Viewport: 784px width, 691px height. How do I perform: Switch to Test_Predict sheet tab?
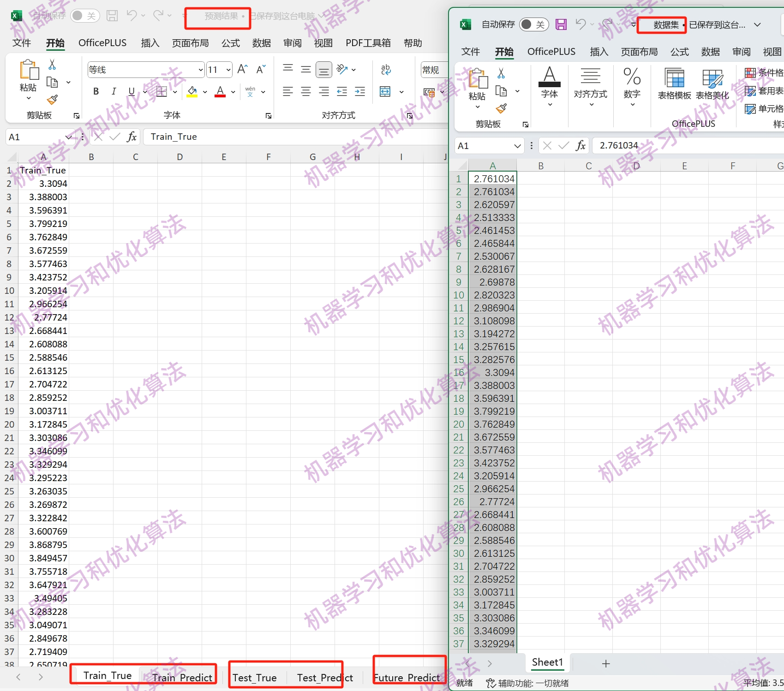325,677
